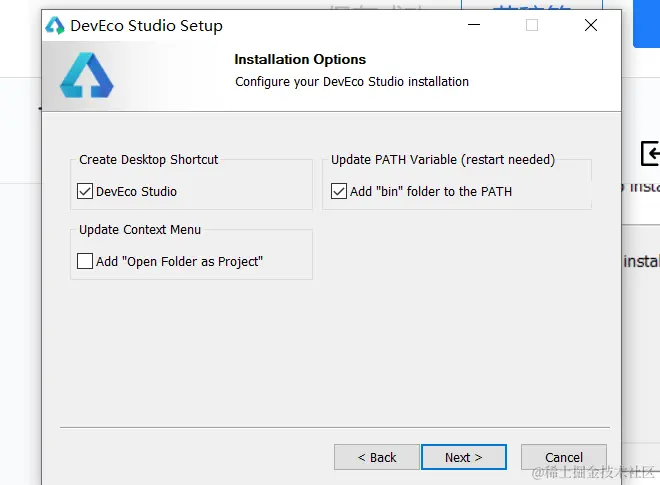The height and width of the screenshot is (485, 660).
Task: Click the "Create Desktop Shortcut" group label
Action: tap(149, 159)
